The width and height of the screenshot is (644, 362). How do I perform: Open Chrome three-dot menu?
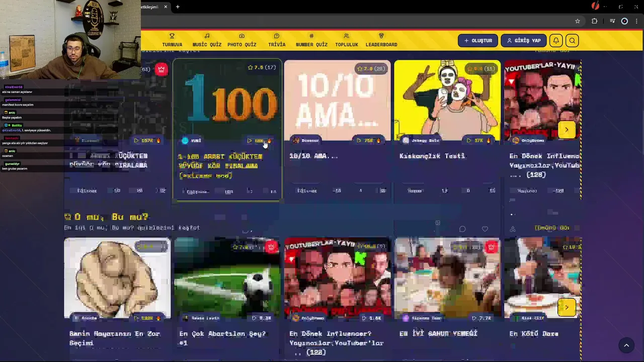pos(637,21)
